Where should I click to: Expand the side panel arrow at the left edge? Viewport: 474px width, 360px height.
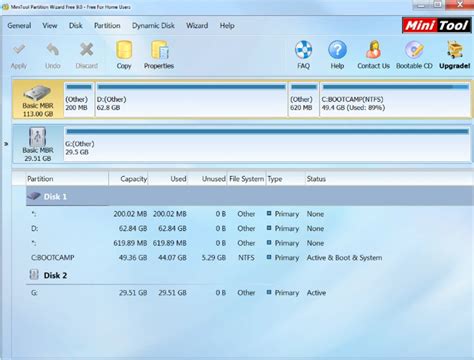6,144
